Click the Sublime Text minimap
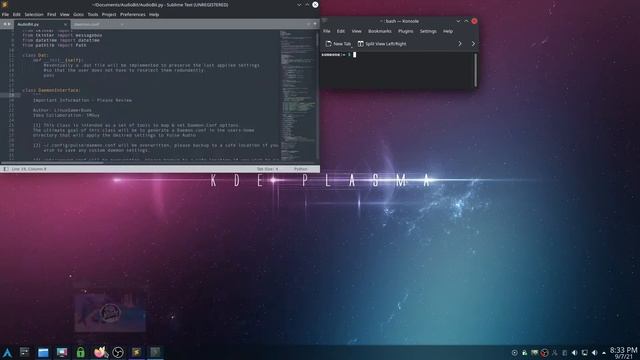 pos(298,95)
